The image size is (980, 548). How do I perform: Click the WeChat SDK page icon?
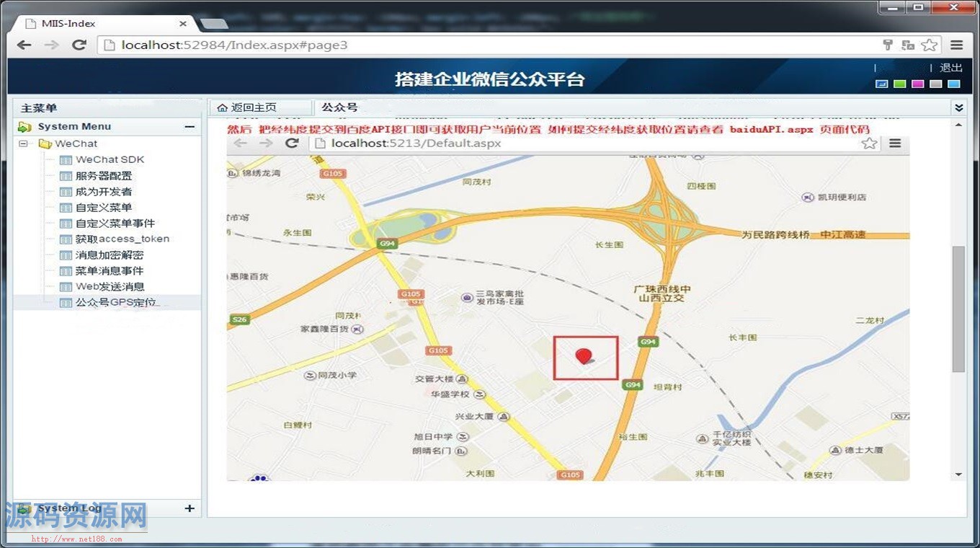(66, 160)
